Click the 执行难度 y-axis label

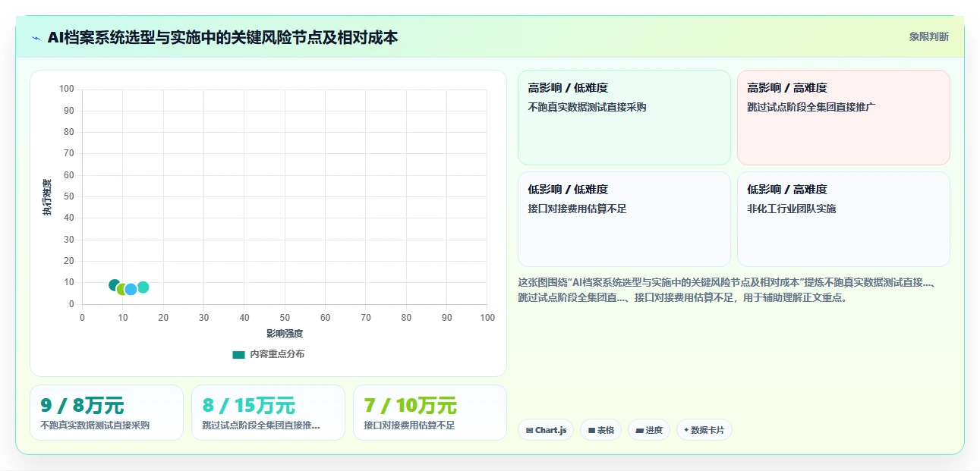click(47, 197)
